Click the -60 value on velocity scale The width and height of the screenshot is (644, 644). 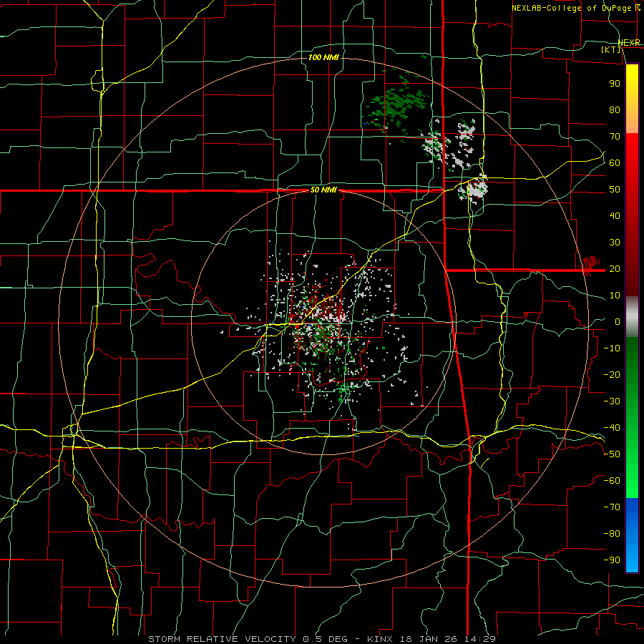click(x=612, y=481)
